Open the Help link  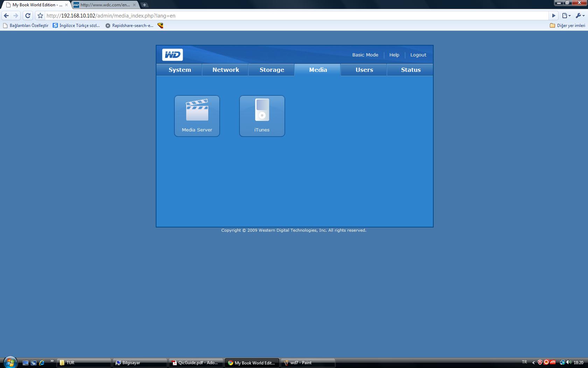pos(394,55)
